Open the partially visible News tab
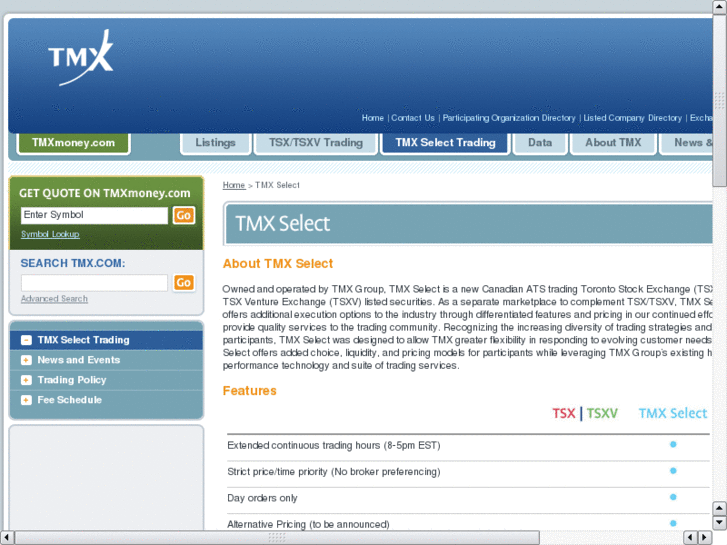This screenshot has width=727, height=545. pyautogui.click(x=686, y=143)
